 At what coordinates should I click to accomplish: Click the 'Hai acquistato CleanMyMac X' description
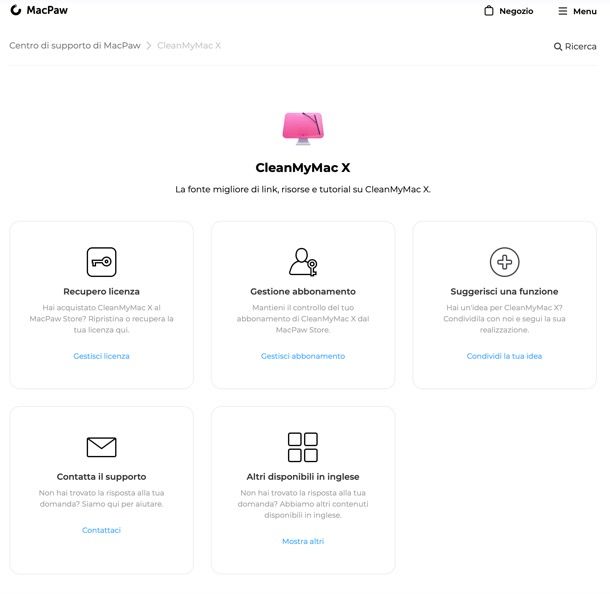[x=102, y=319]
